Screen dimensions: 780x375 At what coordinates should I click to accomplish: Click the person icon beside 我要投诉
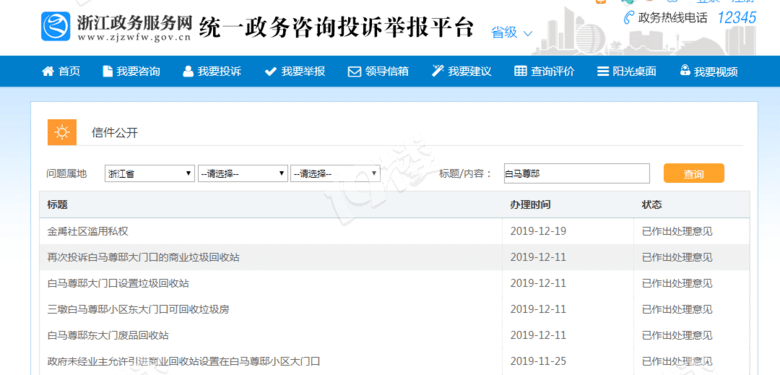coord(188,71)
